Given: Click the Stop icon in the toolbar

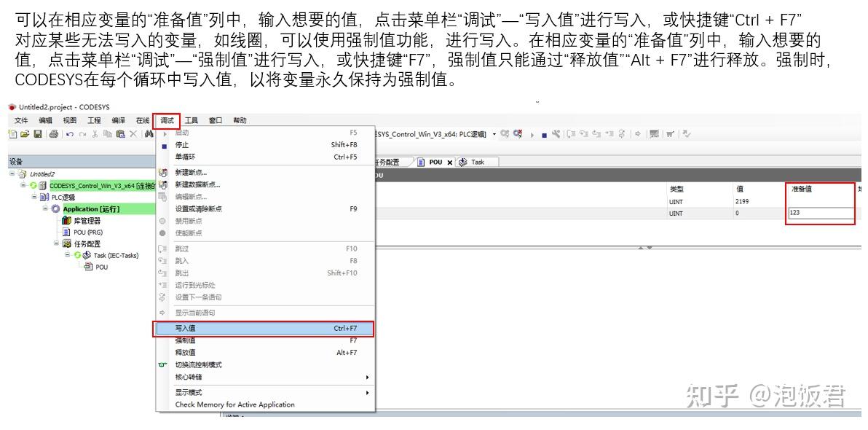Looking at the screenshot, I should 544,136.
